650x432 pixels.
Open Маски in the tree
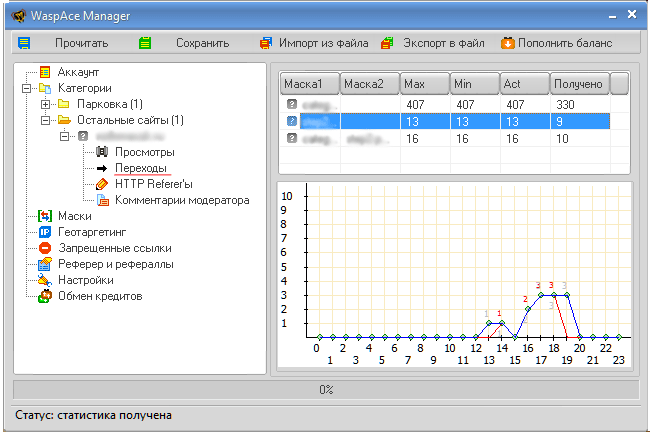tap(75, 216)
